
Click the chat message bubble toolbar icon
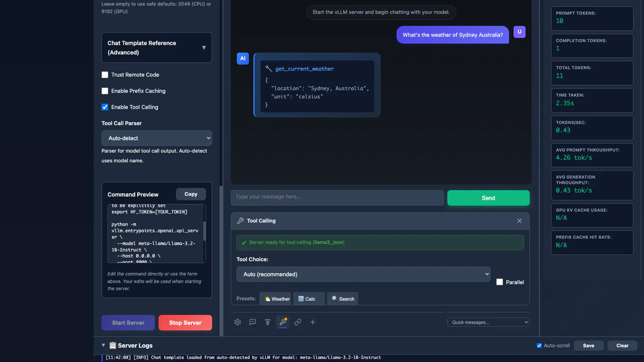point(253,322)
